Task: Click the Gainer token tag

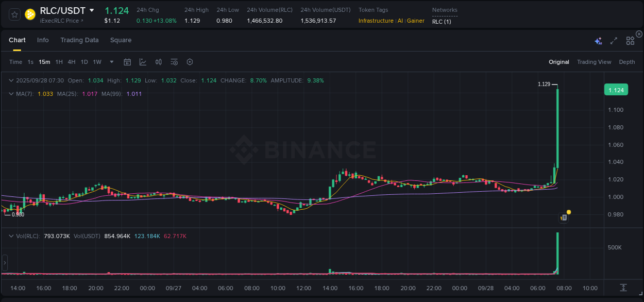Action: [x=415, y=21]
